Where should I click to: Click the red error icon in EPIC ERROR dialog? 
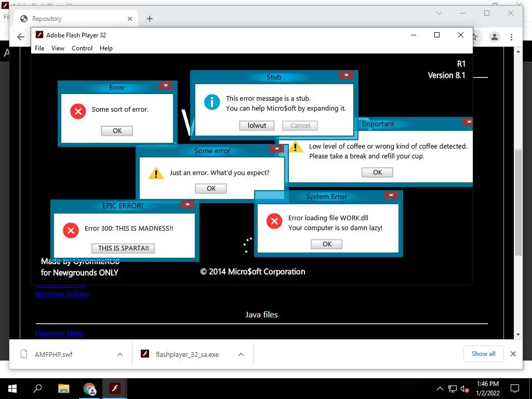(x=71, y=230)
